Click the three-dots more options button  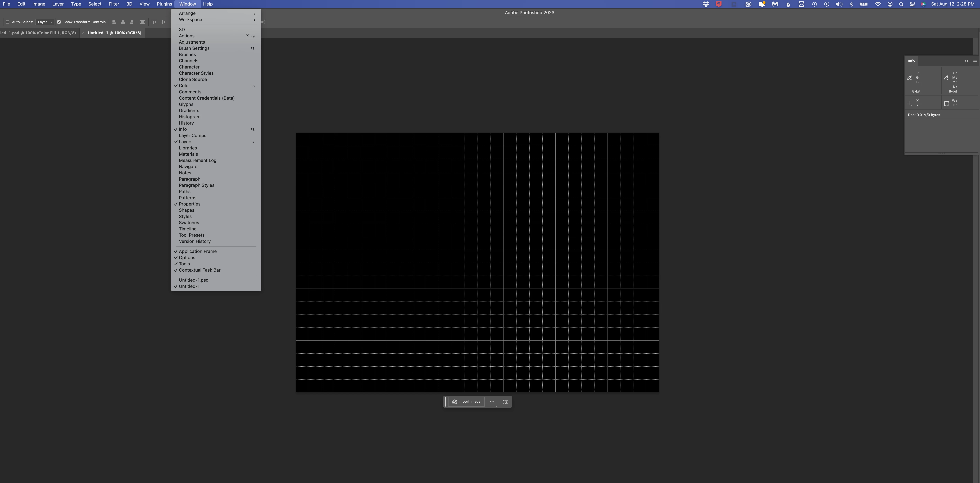[x=492, y=402]
